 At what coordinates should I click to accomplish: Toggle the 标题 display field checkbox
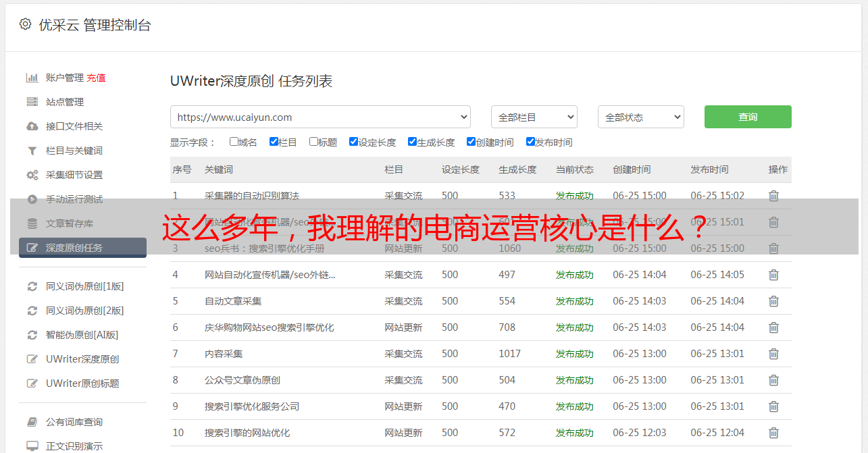point(313,142)
